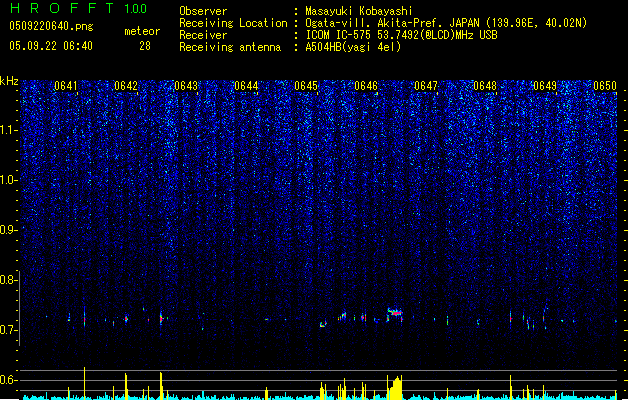Click the bright red meteor echo near 0646
This screenshot has width=629, height=400.
pos(396,313)
